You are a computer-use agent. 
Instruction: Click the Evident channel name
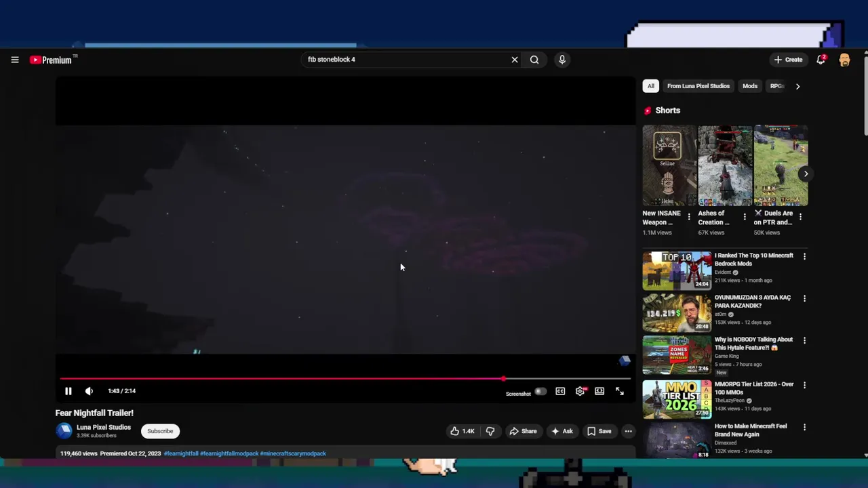pyautogui.click(x=723, y=272)
